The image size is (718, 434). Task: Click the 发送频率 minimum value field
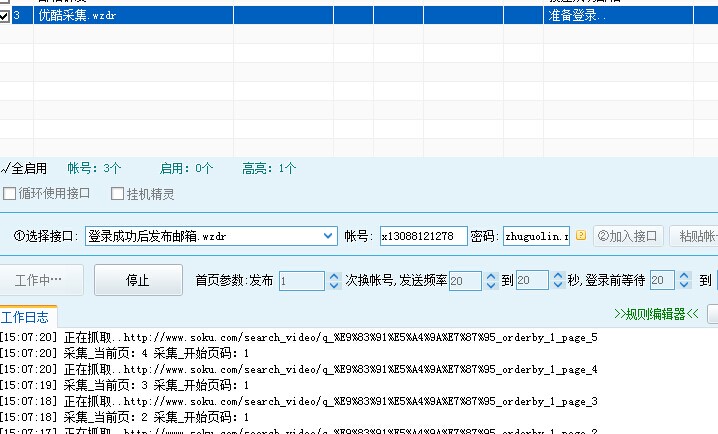tap(465, 281)
